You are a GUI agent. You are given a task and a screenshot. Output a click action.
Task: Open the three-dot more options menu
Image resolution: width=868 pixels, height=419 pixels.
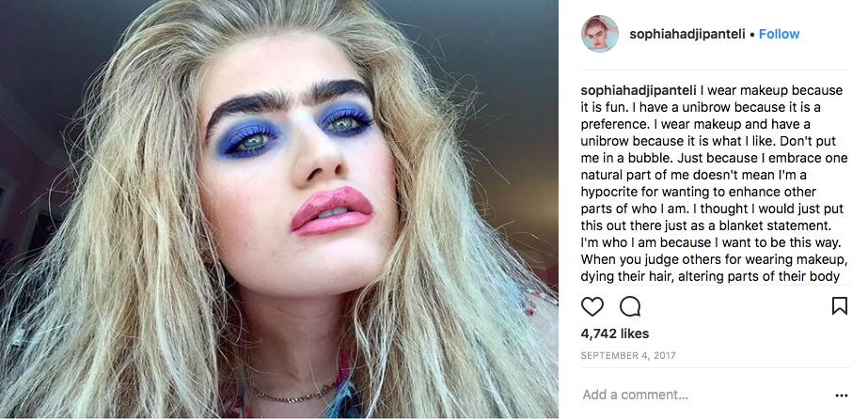coord(841,396)
